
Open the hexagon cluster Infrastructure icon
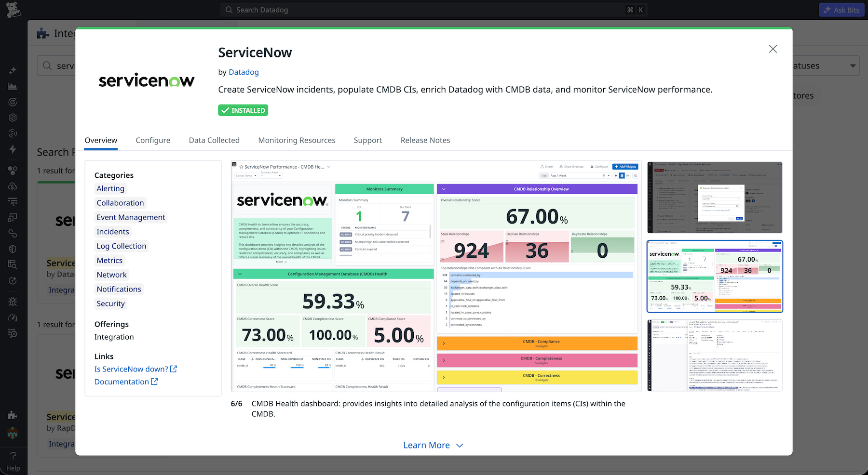click(13, 170)
